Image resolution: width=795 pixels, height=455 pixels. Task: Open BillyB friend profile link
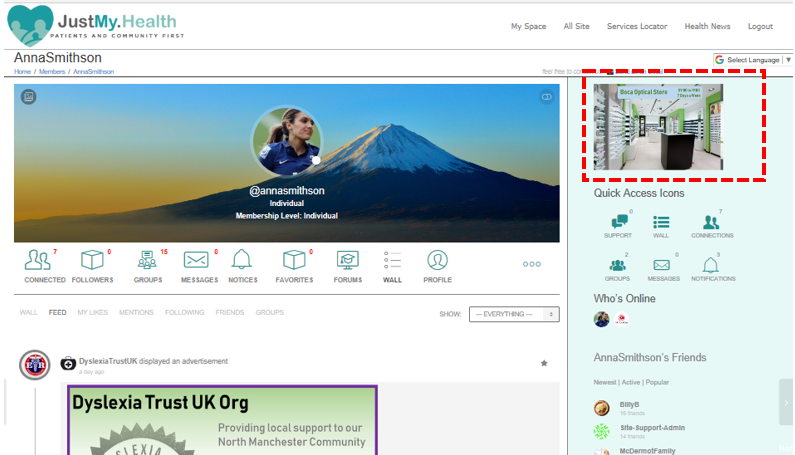click(628, 405)
